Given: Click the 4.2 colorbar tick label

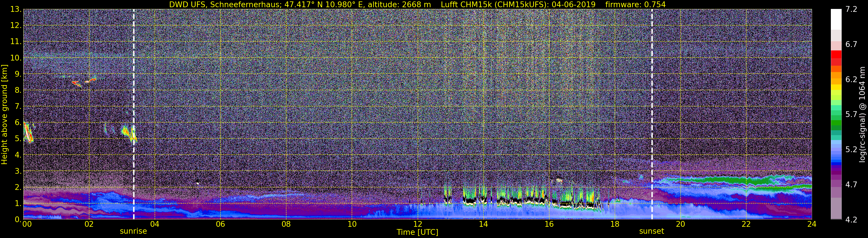Looking at the screenshot, I should pos(851,220).
